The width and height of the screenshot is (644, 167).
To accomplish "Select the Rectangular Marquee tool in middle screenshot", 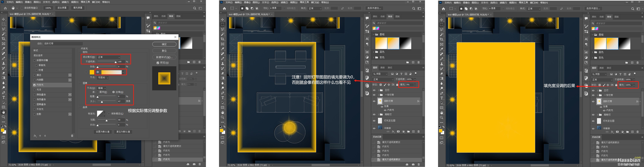I will (x=223, y=25).
